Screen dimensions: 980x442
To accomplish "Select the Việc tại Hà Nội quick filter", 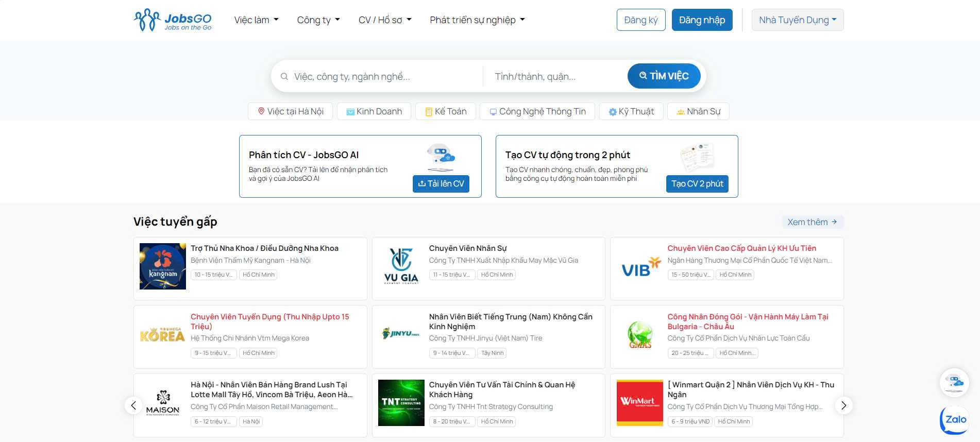I will [x=291, y=111].
